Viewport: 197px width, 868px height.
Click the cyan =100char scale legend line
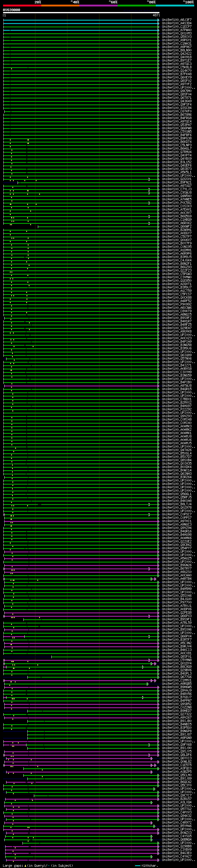click(138, 866)
